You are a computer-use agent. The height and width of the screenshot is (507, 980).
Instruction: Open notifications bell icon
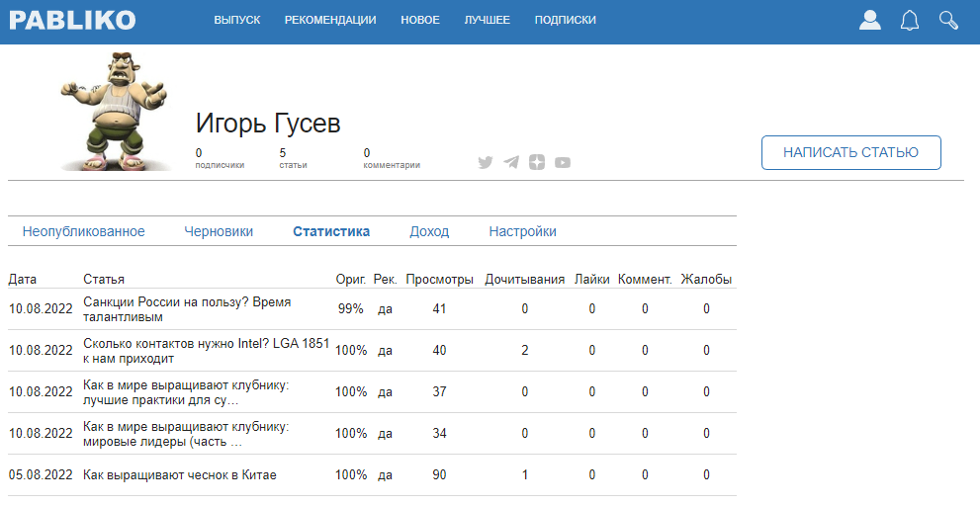pos(910,21)
